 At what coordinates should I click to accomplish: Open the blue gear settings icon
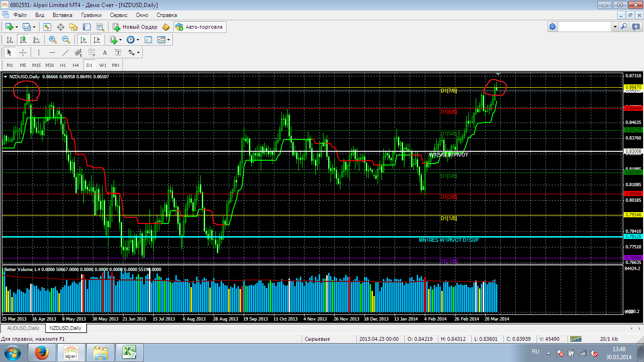553,27
